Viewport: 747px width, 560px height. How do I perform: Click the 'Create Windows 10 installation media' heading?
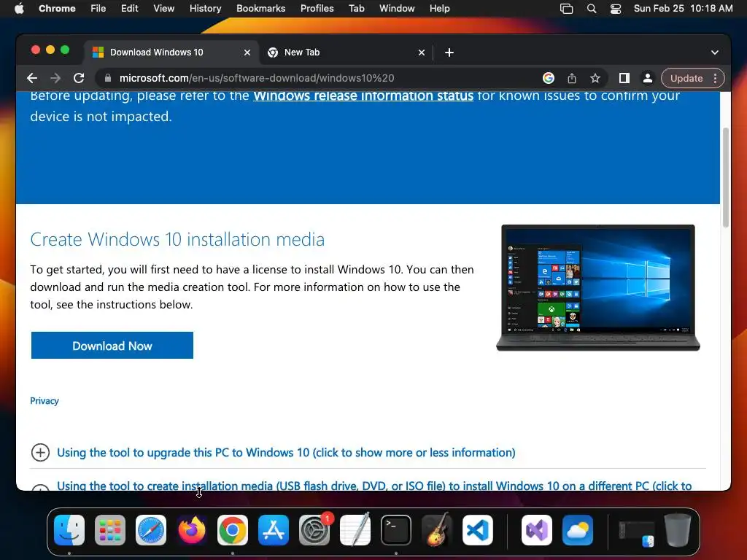coord(177,239)
